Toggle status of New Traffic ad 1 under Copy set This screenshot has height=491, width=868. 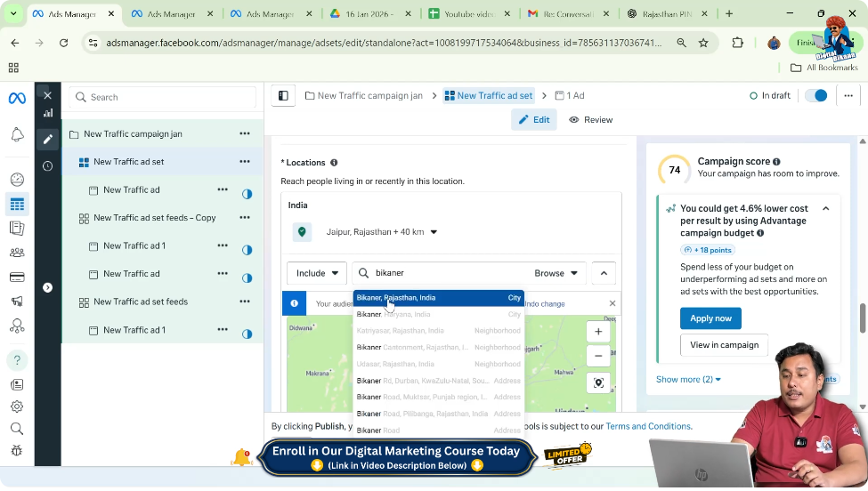(x=247, y=250)
